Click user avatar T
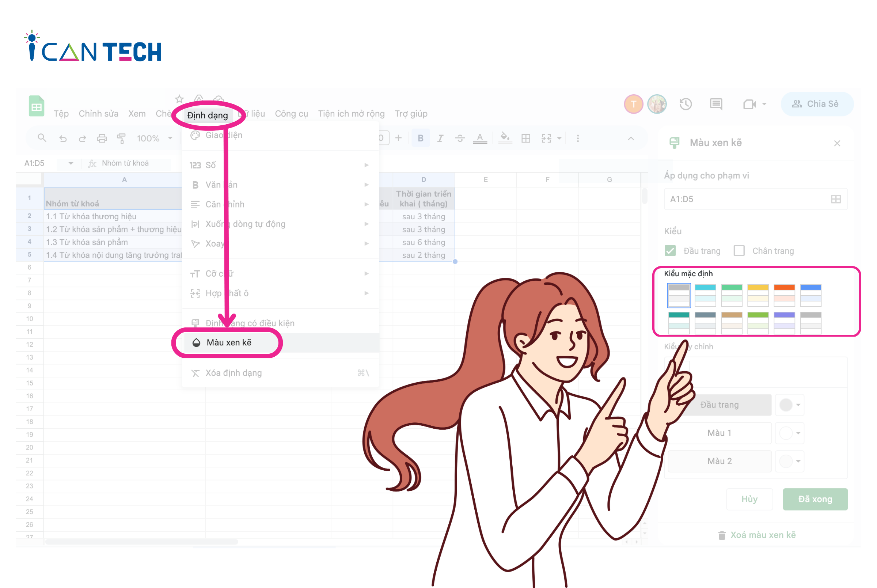877x588 pixels. tap(633, 104)
